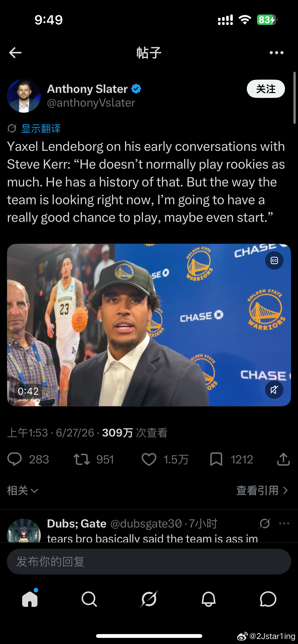Follow Anthony Slater with 关注 button
Screen dimensions: 298x644
coord(266,89)
